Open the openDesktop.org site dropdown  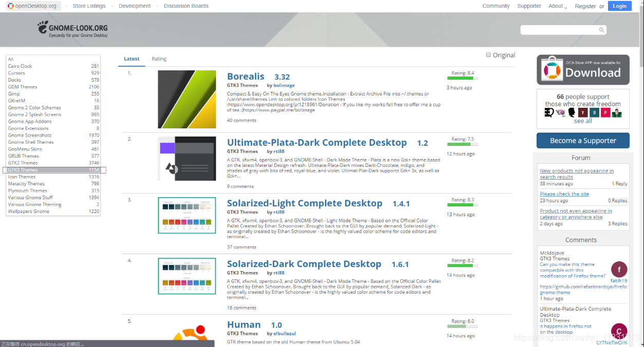pyautogui.click(x=33, y=6)
